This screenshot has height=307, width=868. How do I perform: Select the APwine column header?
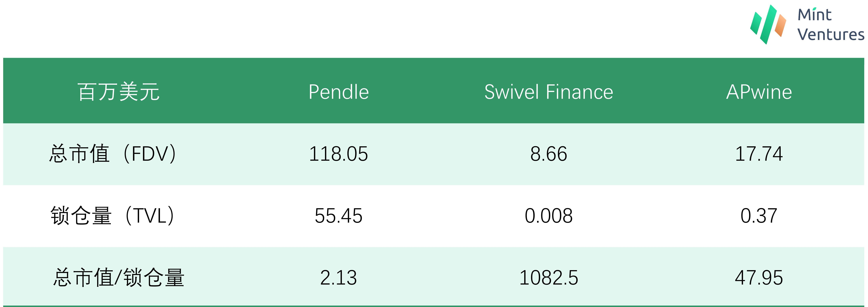[x=759, y=92]
